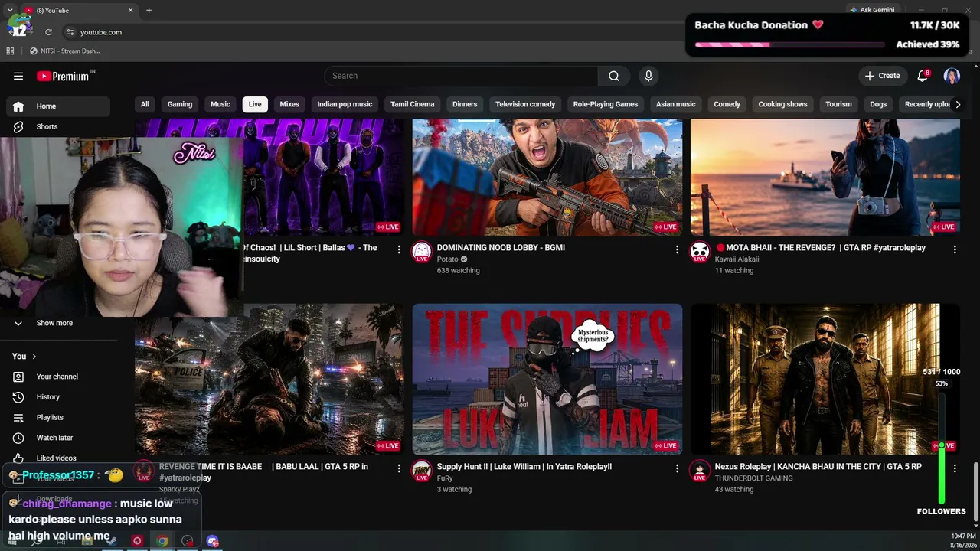
Task: Open a new browser tab
Action: [x=149, y=10]
